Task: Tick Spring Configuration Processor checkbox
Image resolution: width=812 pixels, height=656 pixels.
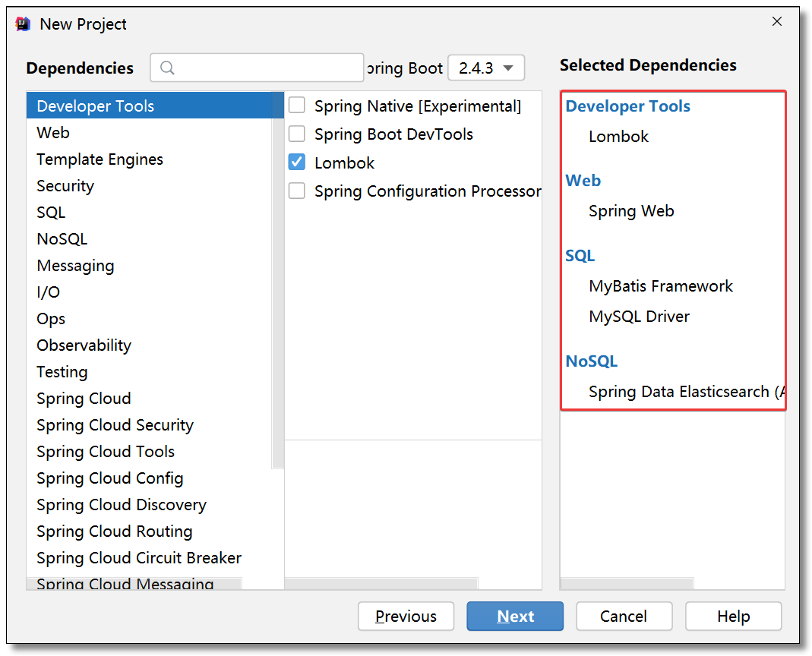Action: pos(297,191)
